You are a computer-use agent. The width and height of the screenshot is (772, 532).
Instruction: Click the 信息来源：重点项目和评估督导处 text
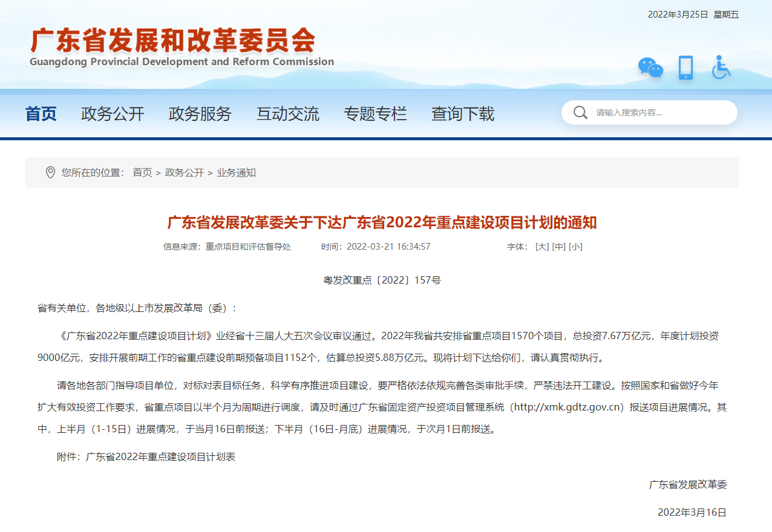click(227, 247)
